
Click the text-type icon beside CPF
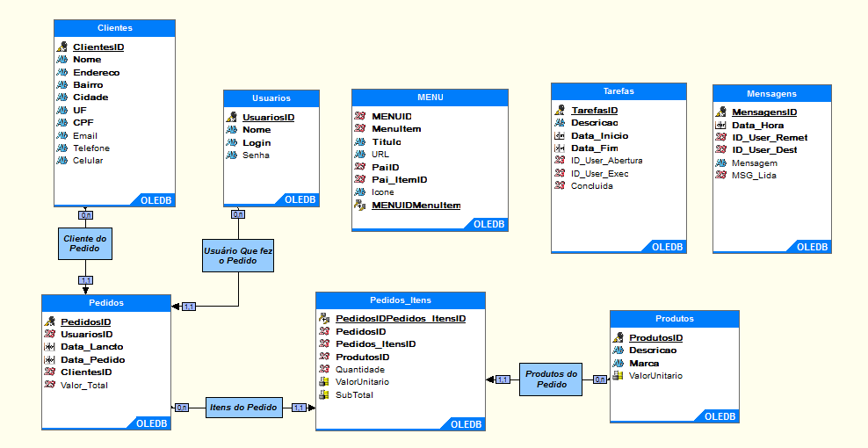(62, 122)
